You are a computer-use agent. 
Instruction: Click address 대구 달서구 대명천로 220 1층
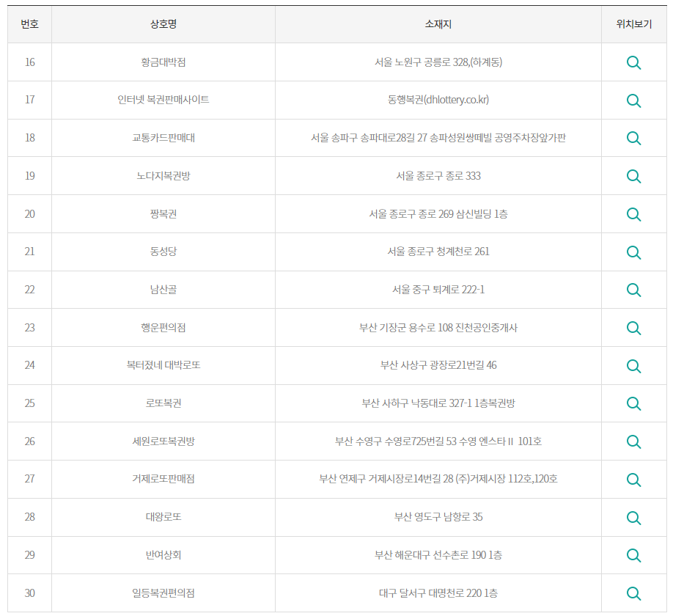(x=438, y=593)
